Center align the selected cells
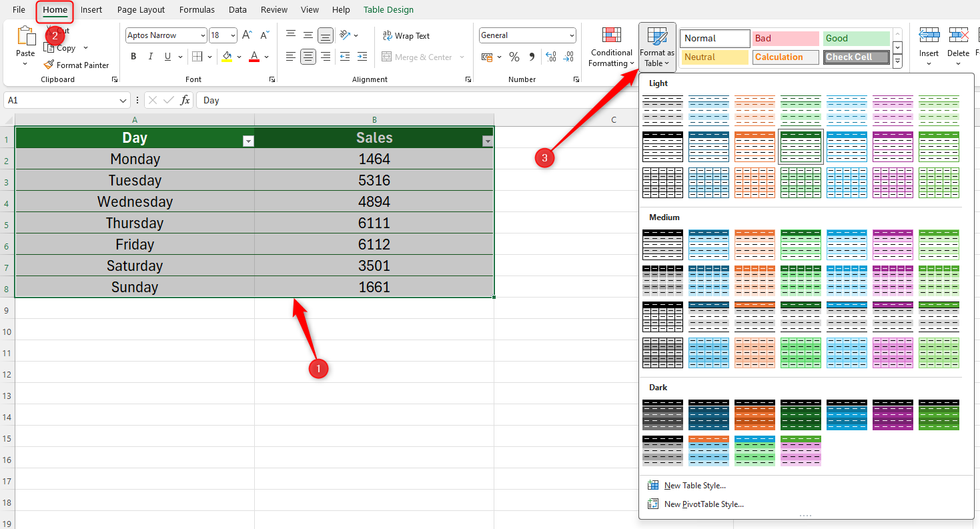The width and height of the screenshot is (980, 529). pyautogui.click(x=308, y=57)
